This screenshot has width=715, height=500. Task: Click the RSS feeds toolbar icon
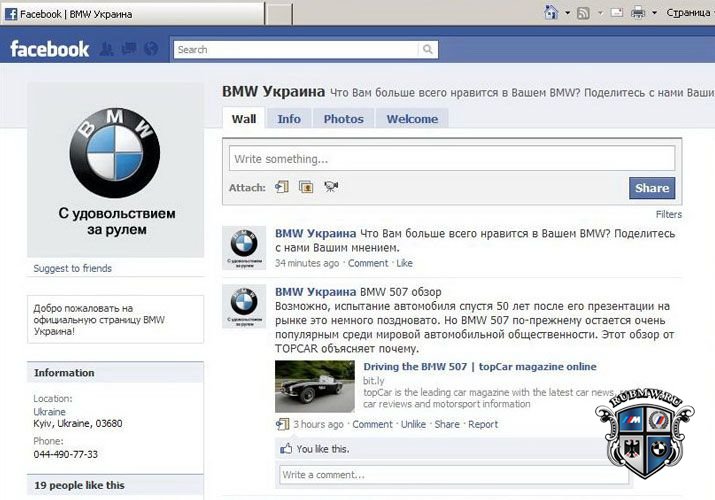point(583,13)
